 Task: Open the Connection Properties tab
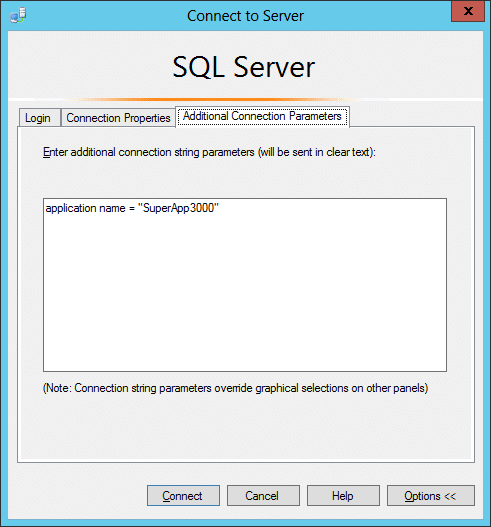click(118, 118)
